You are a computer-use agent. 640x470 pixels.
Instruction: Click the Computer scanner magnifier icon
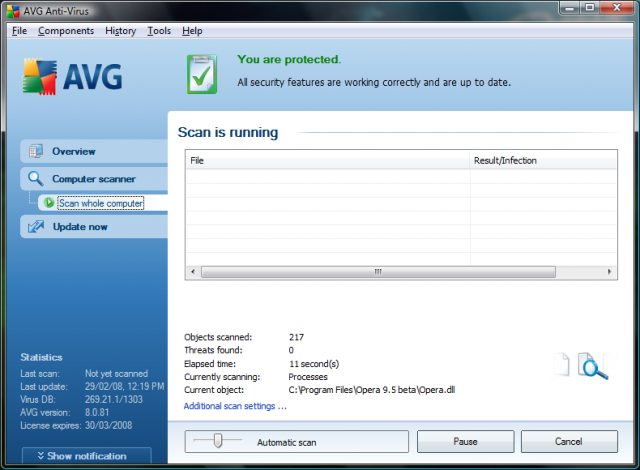(36, 179)
